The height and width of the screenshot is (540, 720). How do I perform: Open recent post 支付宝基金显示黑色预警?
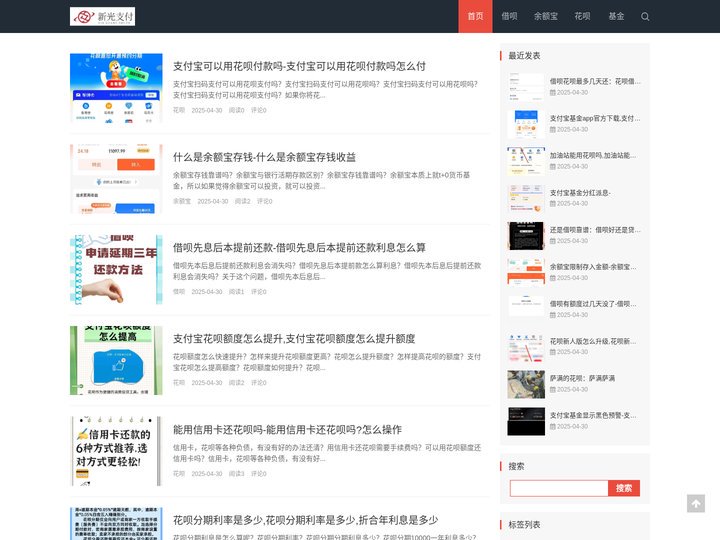593,416
